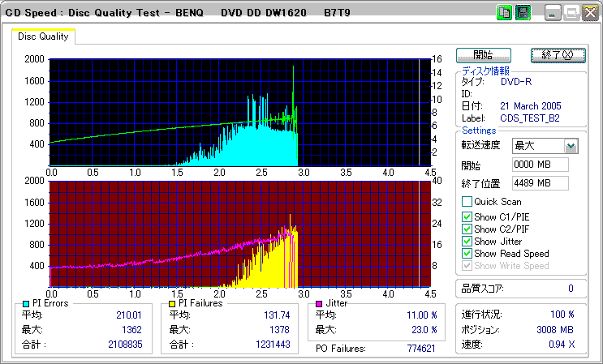Click the Settings group heading
This screenshot has width=603, height=364.
click(479, 131)
